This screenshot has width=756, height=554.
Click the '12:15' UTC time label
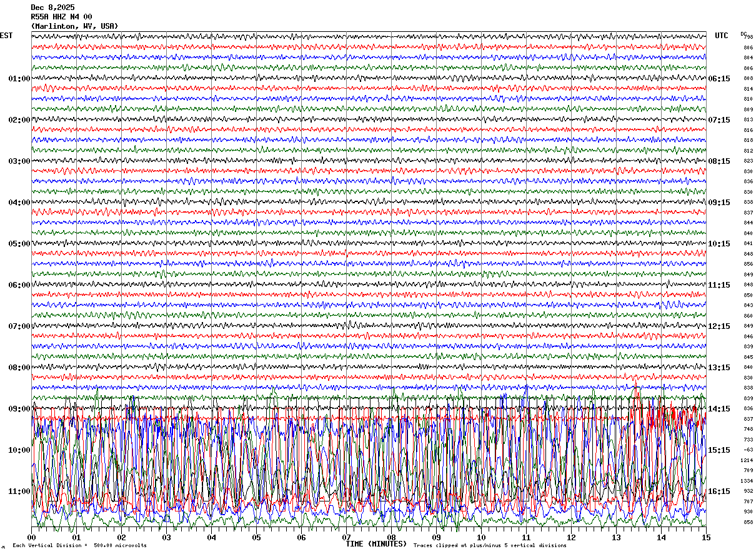pyautogui.click(x=719, y=326)
